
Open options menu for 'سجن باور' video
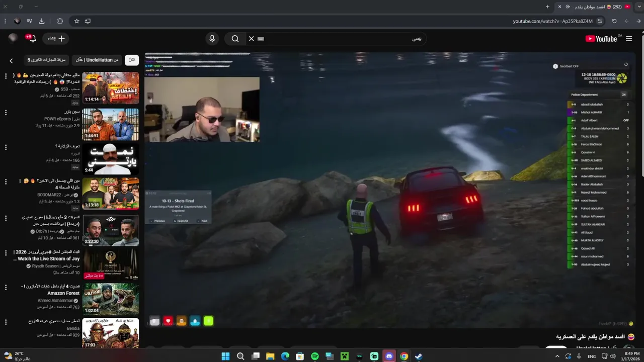tap(6, 112)
